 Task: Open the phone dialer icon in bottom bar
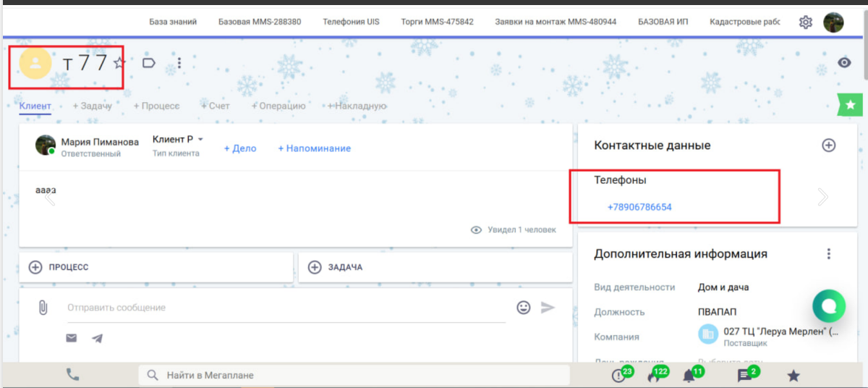click(72, 375)
